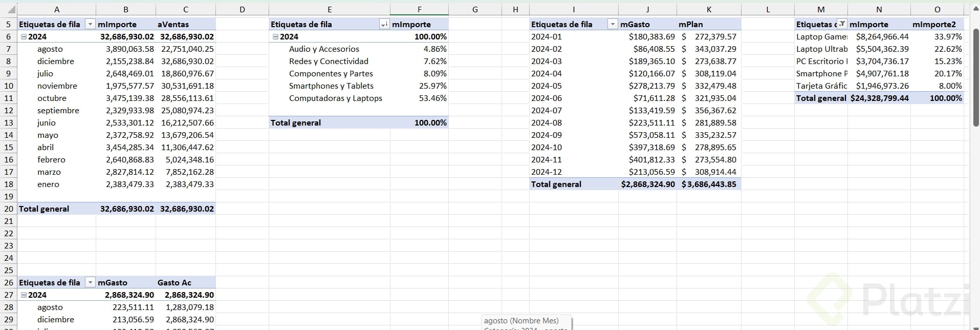
Task: Click the mPlan header in cell K5
Action: (x=709, y=24)
